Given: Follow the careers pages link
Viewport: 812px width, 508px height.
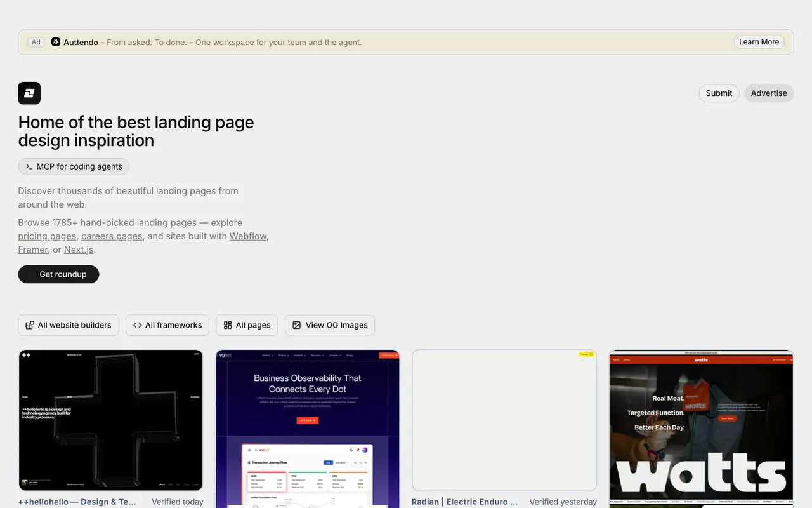Looking at the screenshot, I should 112,236.
